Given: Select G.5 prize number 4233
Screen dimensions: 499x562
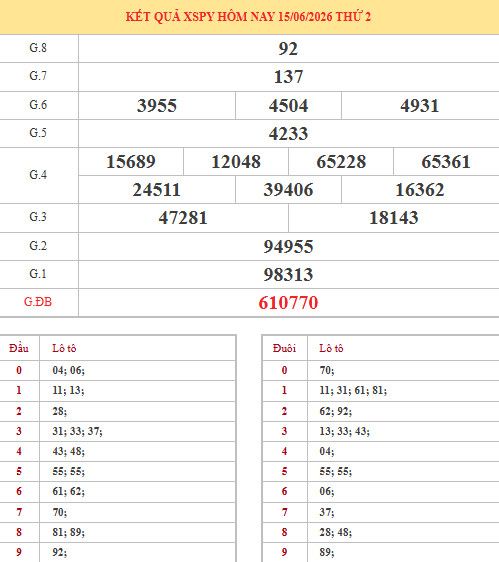Looking at the screenshot, I should [289, 134].
